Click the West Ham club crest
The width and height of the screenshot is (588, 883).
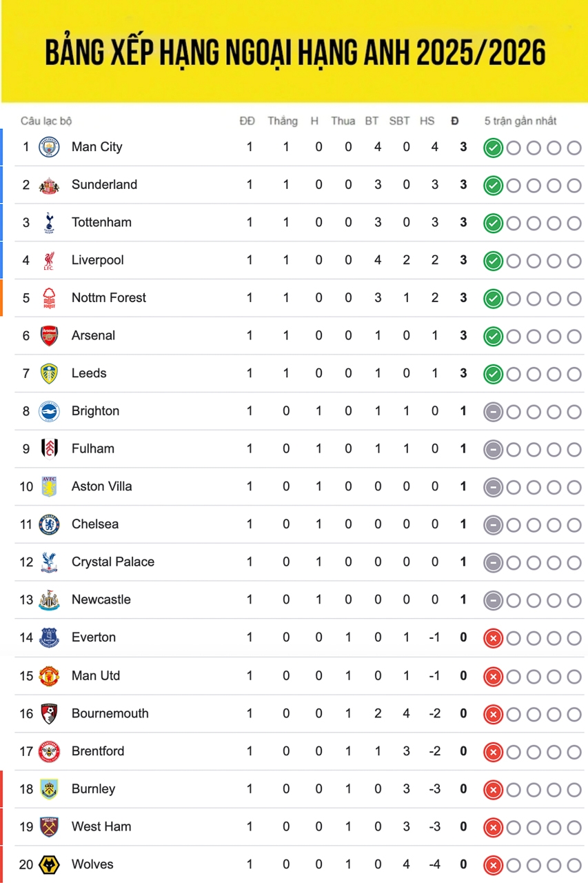49,826
